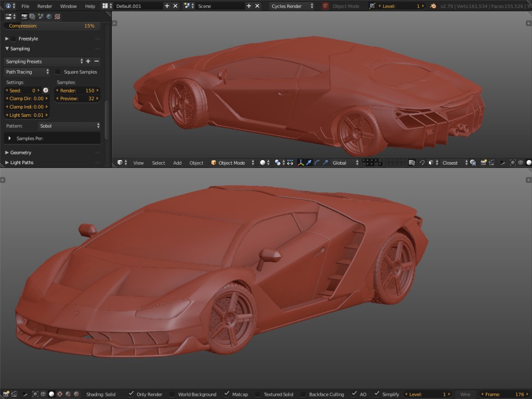
Task: Create a new scene with the plus button
Action: coord(250,6)
